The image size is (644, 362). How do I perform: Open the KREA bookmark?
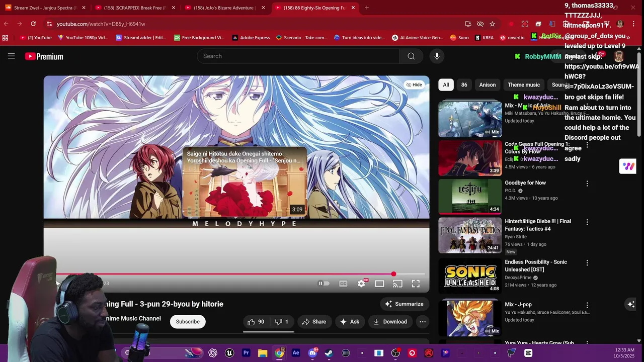click(x=484, y=38)
